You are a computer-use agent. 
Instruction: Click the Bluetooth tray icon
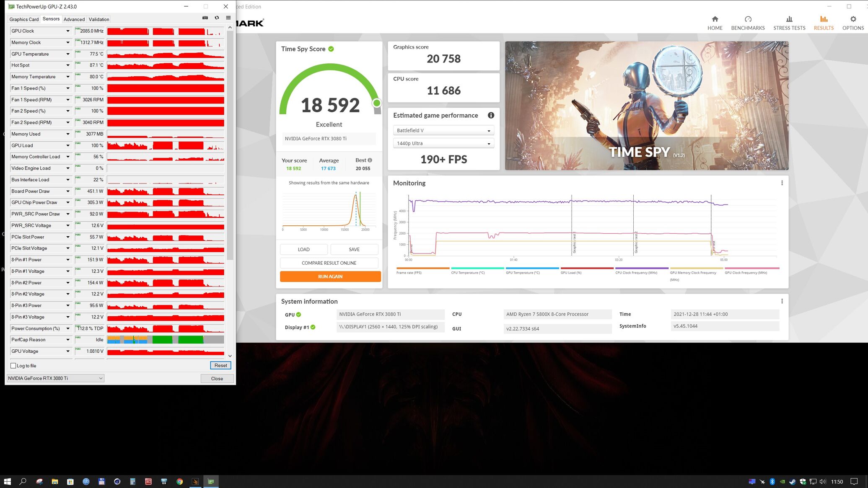pyautogui.click(x=772, y=481)
